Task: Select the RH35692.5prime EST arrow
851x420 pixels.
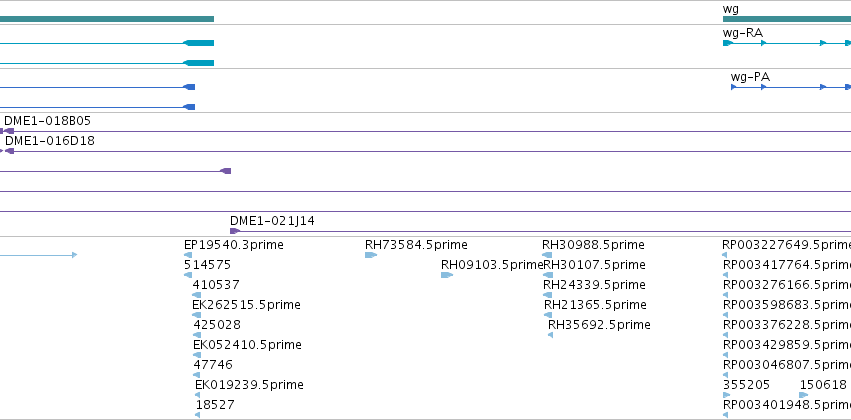Action: (550, 335)
